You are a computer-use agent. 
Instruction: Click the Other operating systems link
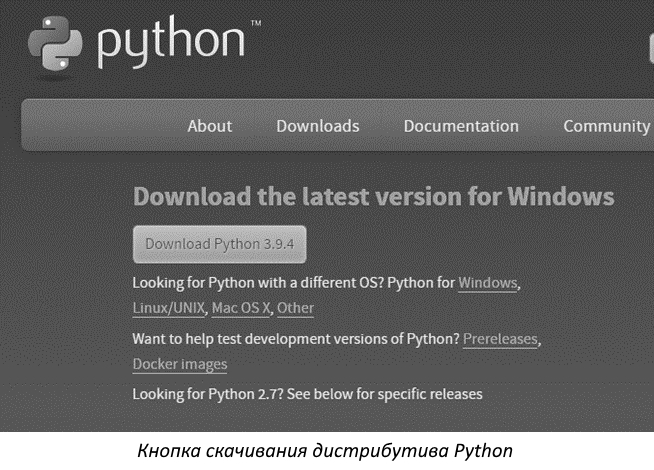[x=295, y=308]
